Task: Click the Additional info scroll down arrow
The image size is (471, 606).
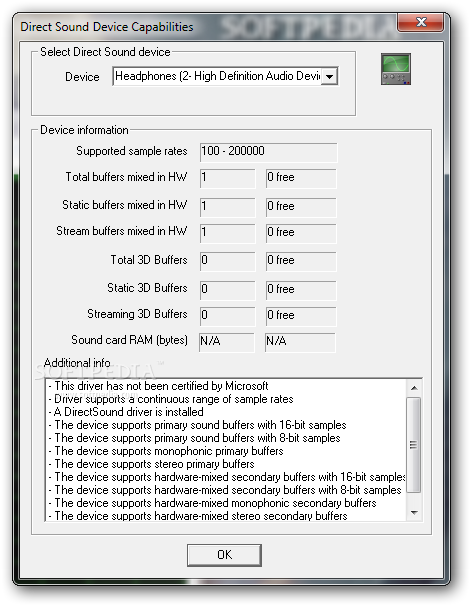Action: [414, 512]
